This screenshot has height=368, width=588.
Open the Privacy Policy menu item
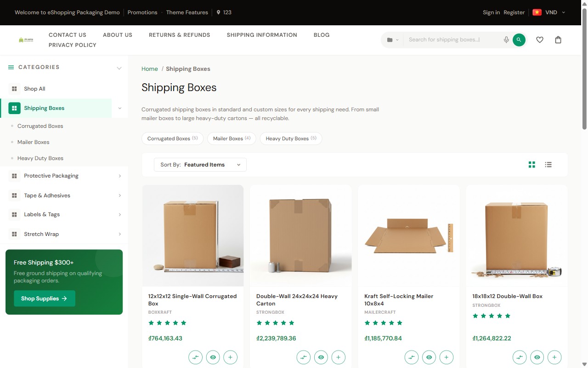(73, 45)
